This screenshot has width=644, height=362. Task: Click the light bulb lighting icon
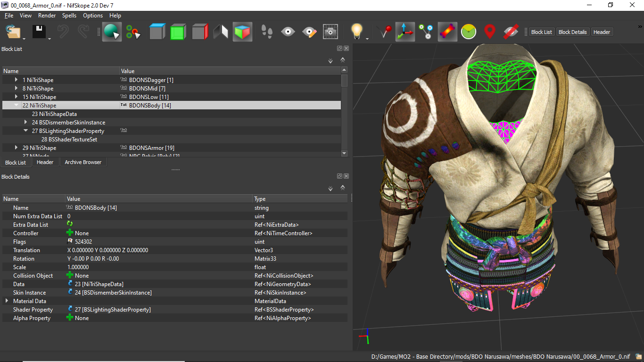(356, 32)
